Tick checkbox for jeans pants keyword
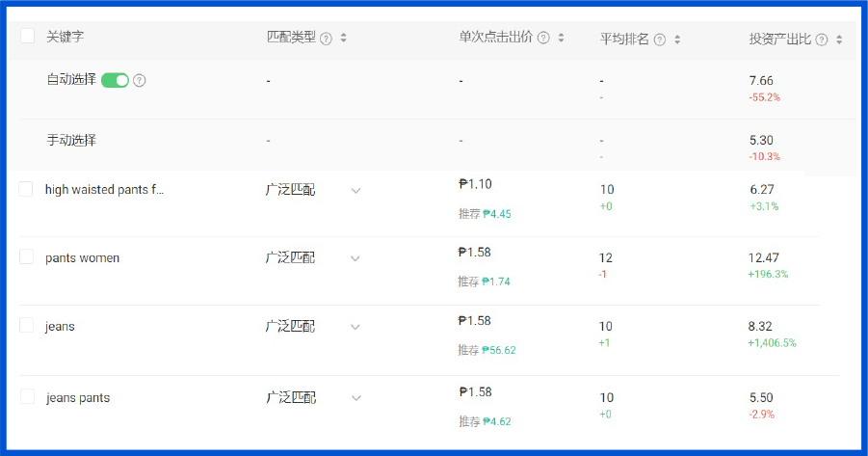 [x=27, y=396]
